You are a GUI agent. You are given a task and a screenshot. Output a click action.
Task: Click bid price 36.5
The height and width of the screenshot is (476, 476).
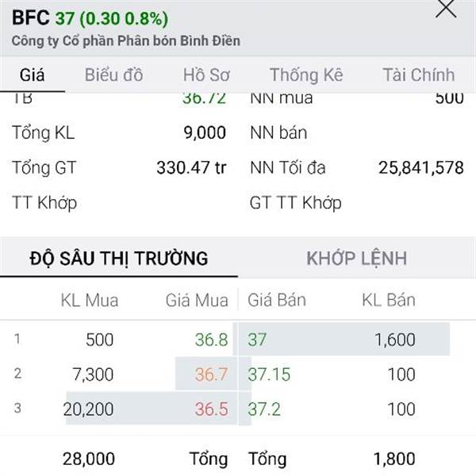[x=211, y=409]
